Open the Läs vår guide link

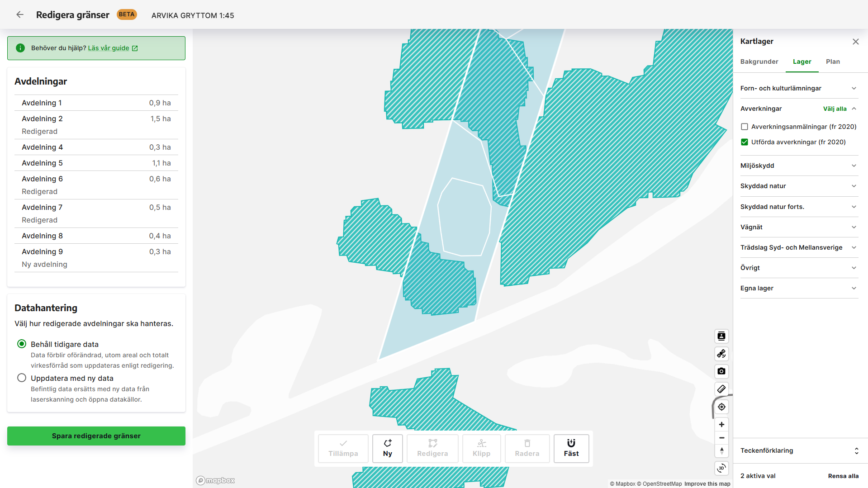(x=109, y=48)
